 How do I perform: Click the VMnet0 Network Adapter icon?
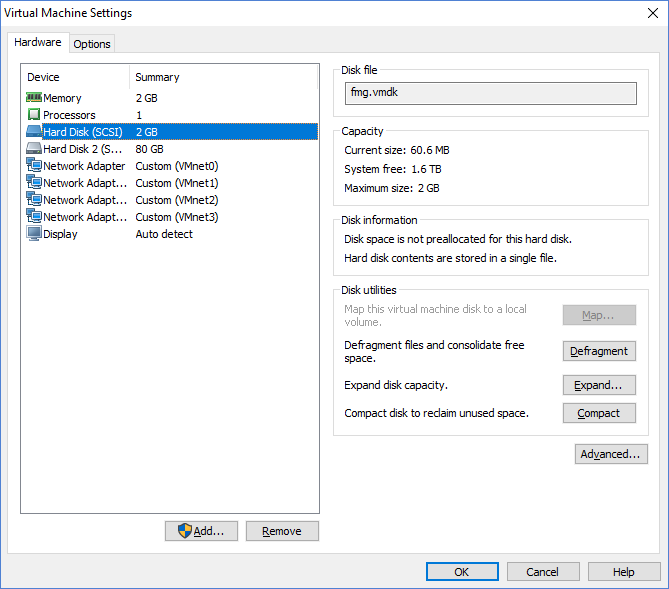click(x=34, y=166)
